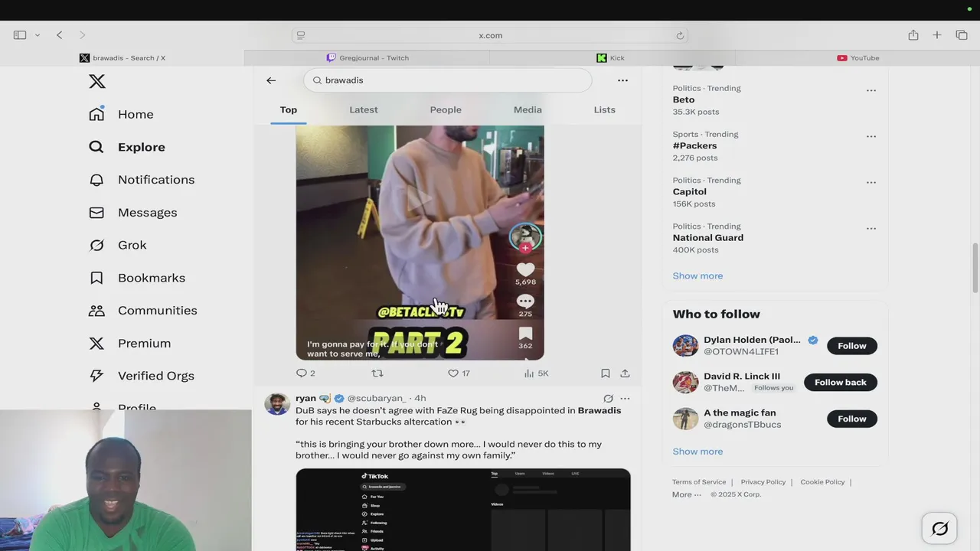
Task: Click the X logo in sidebar
Action: click(97, 81)
